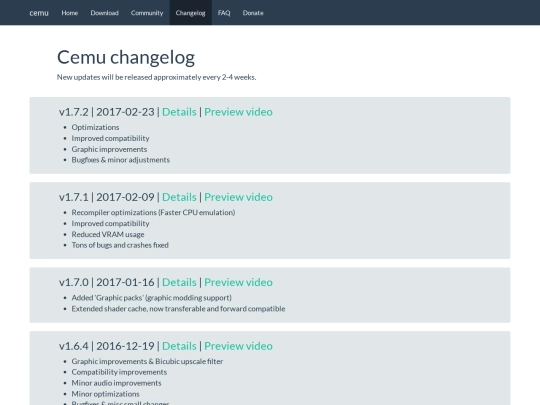Click the 'Cemu changelog' heading
Image resolution: width=540 pixels, height=405 pixels.
click(126, 58)
